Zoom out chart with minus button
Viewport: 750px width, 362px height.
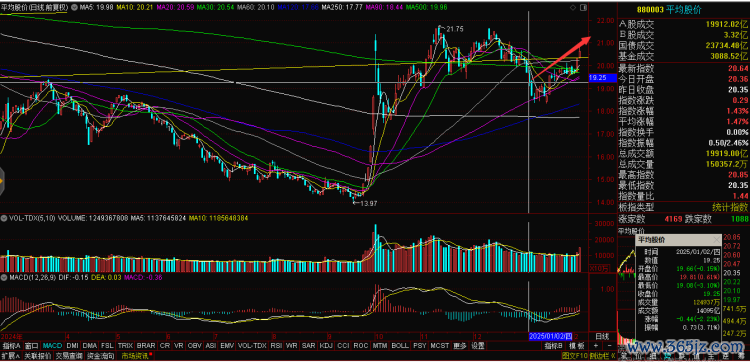tap(608, 345)
